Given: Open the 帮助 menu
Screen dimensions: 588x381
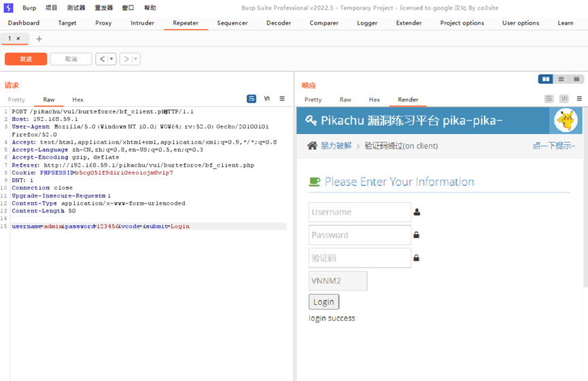Looking at the screenshot, I should 150,8.
